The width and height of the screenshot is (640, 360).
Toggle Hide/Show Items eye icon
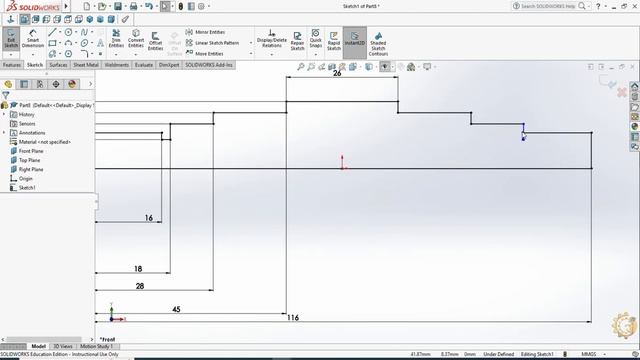tap(384, 67)
